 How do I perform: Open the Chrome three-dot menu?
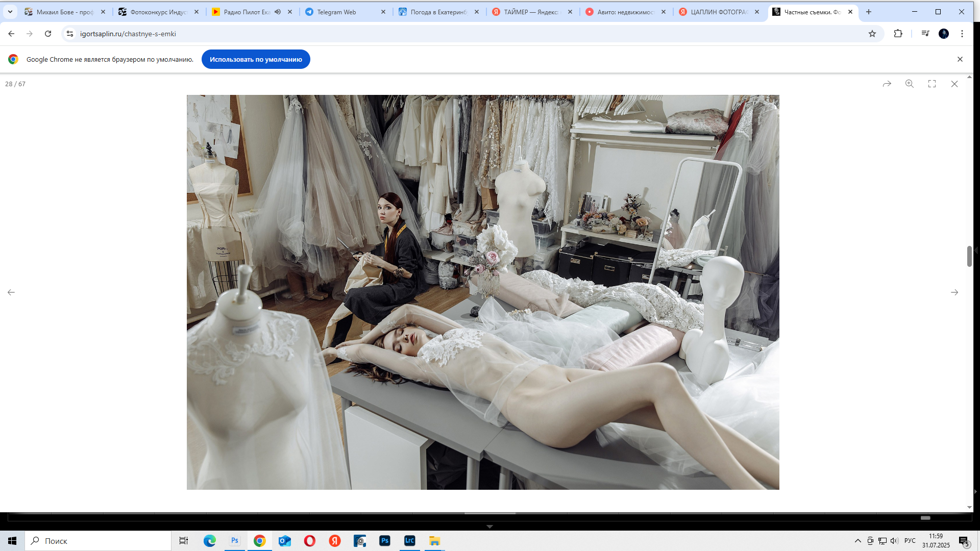962,34
